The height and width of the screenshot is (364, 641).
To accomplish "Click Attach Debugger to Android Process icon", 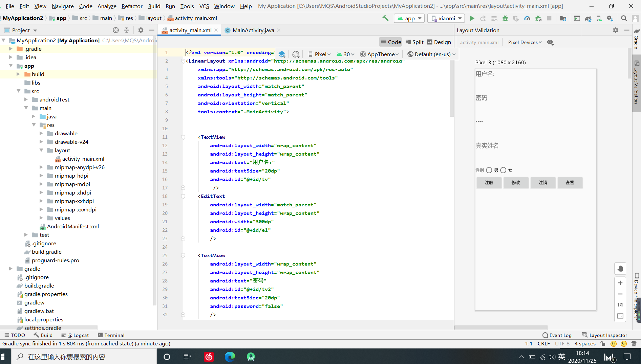I will pyautogui.click(x=538, y=18).
